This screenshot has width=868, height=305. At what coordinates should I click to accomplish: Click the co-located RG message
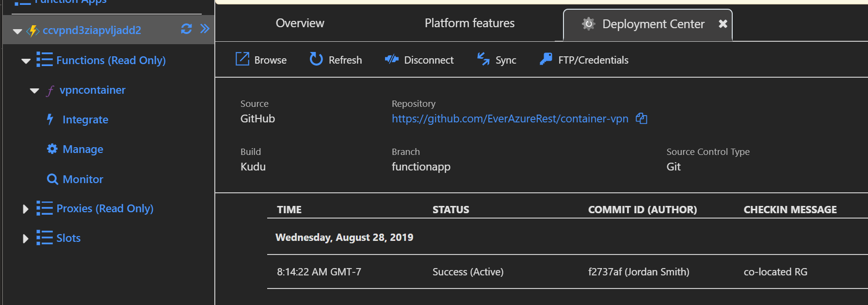point(775,272)
